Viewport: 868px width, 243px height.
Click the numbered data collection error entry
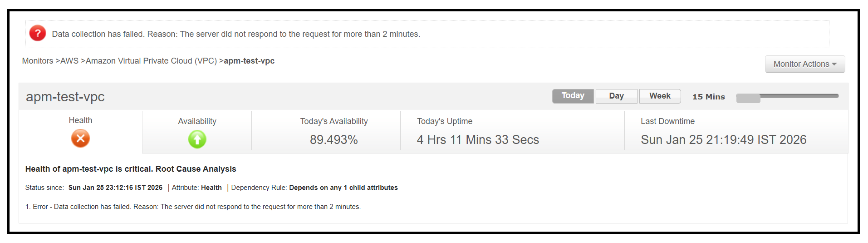tap(193, 207)
